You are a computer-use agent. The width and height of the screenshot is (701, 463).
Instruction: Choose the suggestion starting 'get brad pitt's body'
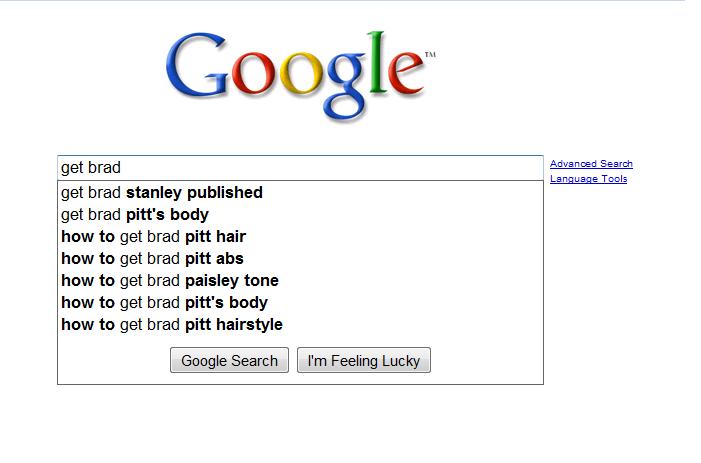pyautogui.click(x=135, y=214)
